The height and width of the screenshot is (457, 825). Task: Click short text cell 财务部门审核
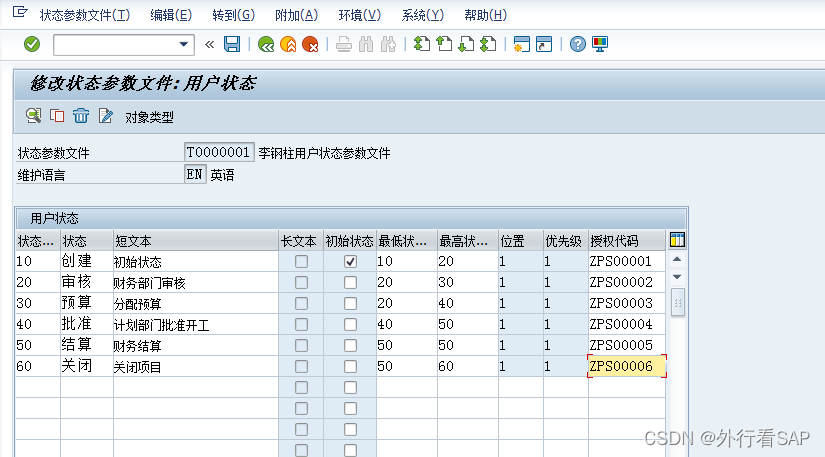pos(195,282)
